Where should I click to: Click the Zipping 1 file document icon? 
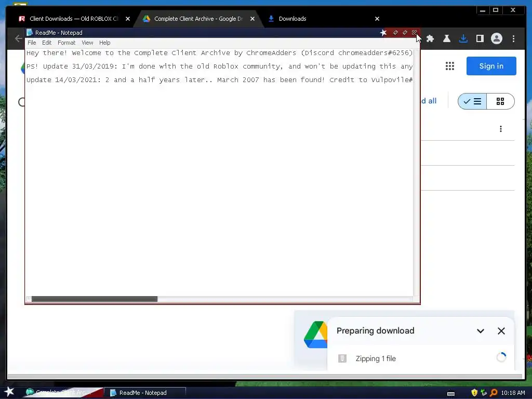point(342,358)
